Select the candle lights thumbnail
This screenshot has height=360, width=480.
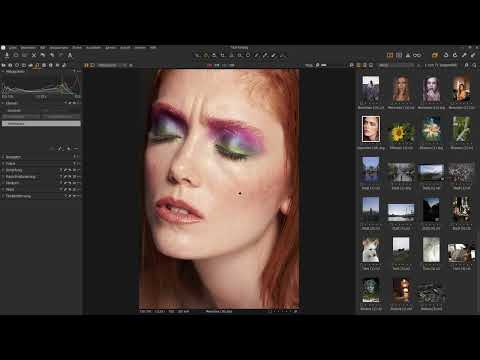pyautogui.click(x=401, y=290)
